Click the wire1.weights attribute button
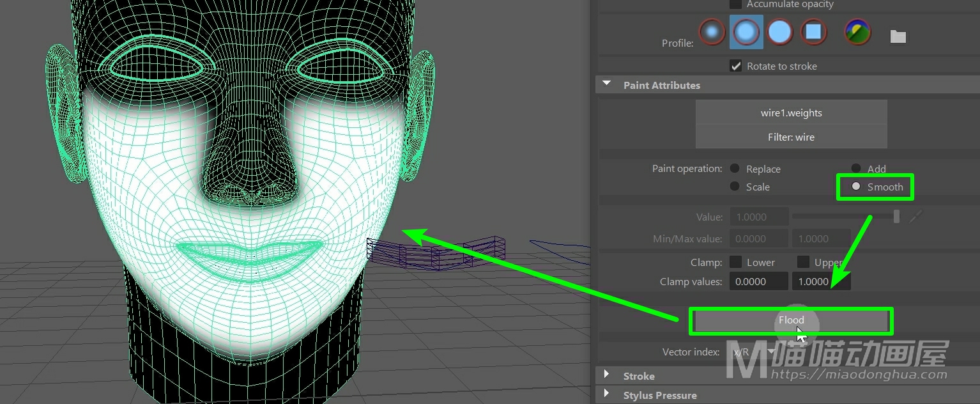 [x=791, y=113]
